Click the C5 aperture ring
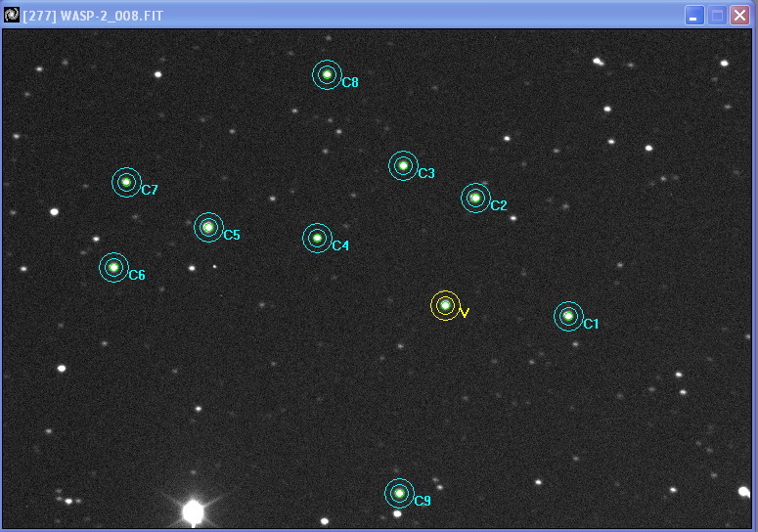The image size is (758, 532). pyautogui.click(x=208, y=227)
